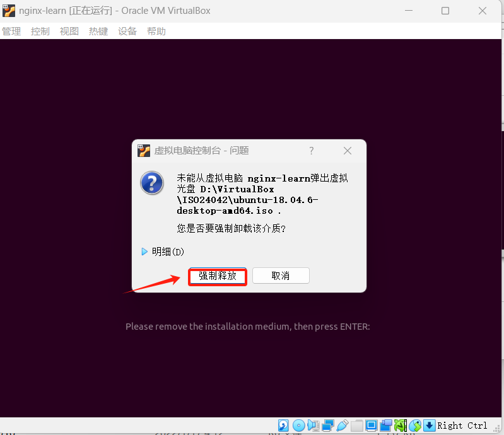The height and width of the screenshot is (435, 504).
Task: Click the blue question mark dialog icon
Action: coord(152,183)
